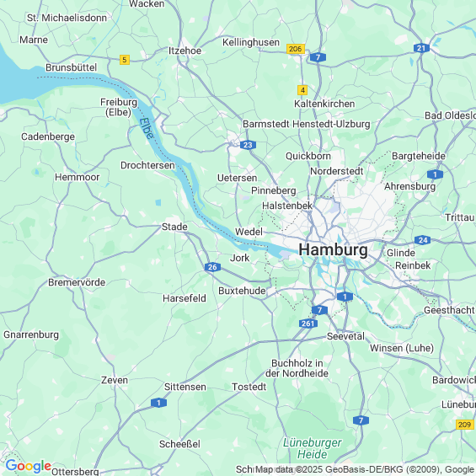Click the blue A24 highway shield near Glinde
Image resolution: width=476 pixels, height=476 pixels.
pos(422,240)
